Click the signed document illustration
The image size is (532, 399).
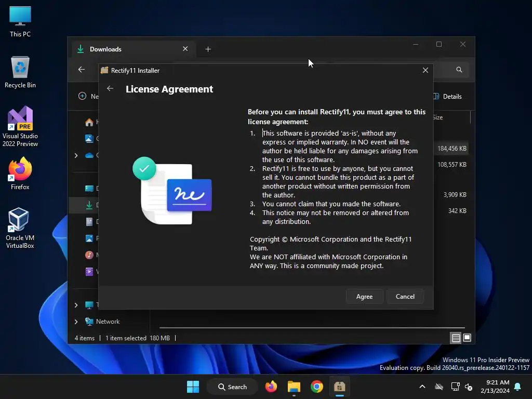tap(172, 191)
